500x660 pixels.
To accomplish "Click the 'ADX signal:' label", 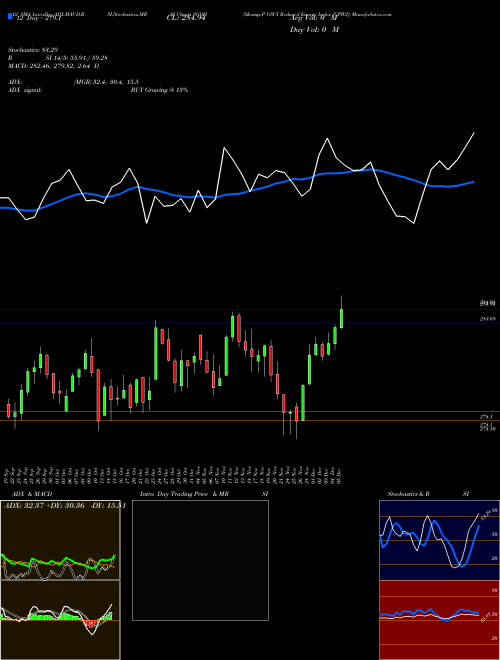I will [24, 90].
